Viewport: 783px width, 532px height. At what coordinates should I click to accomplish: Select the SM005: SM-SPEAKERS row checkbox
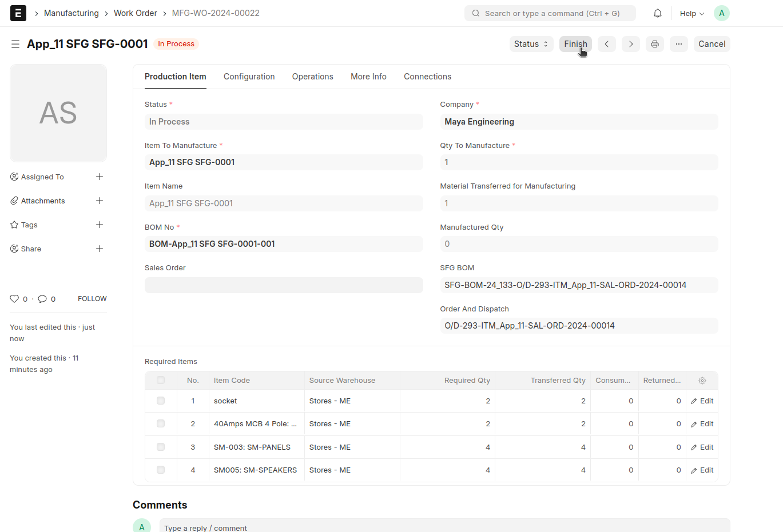point(161,470)
